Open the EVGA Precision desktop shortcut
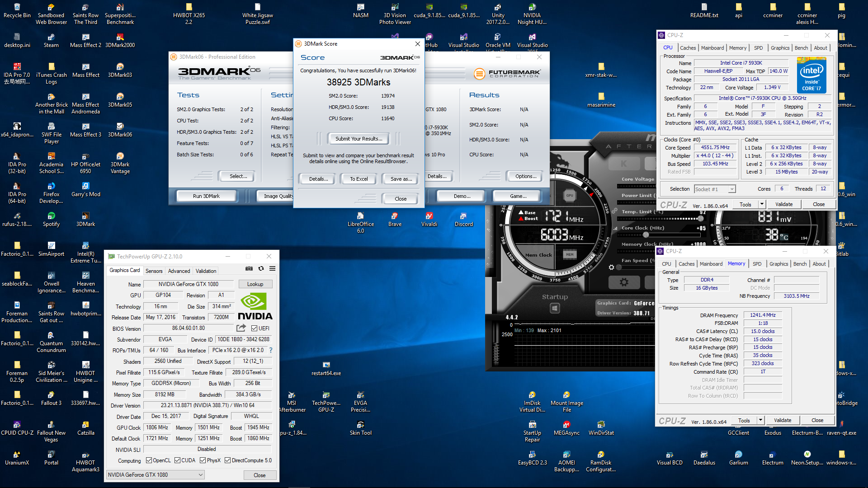Screen dimensions: 868x488 [x=360, y=402]
